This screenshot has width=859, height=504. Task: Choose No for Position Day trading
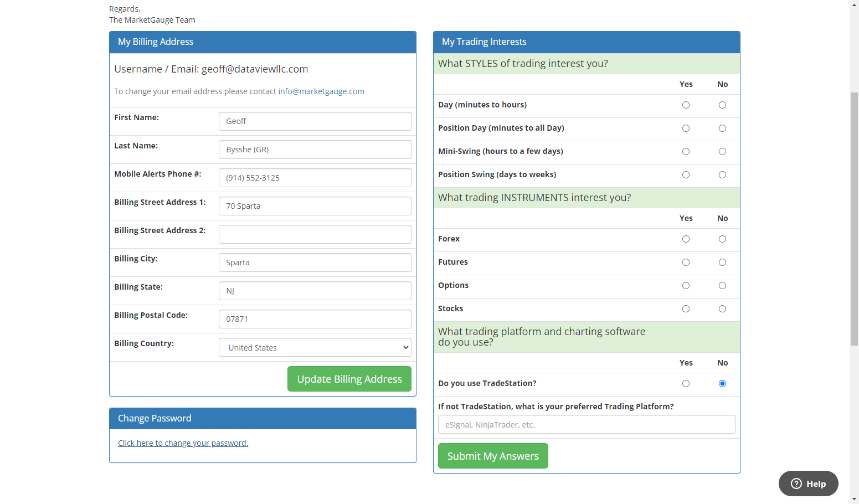point(722,128)
